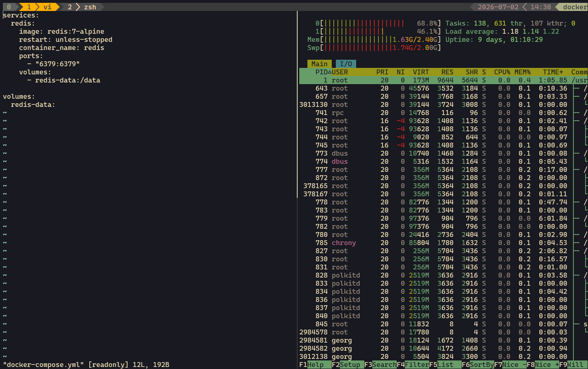588x369 pixels.
Task: Activate F3 Search in htop
Action: pyautogui.click(x=380, y=365)
